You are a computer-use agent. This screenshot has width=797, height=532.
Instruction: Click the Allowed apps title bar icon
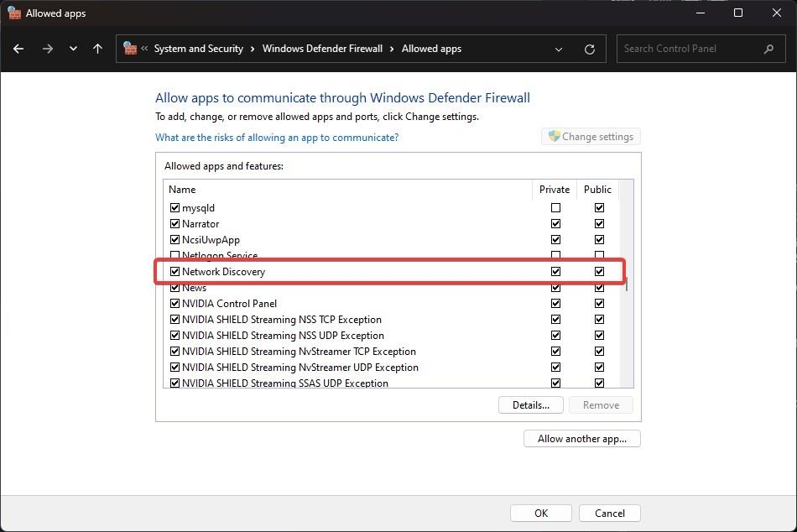tap(14, 13)
